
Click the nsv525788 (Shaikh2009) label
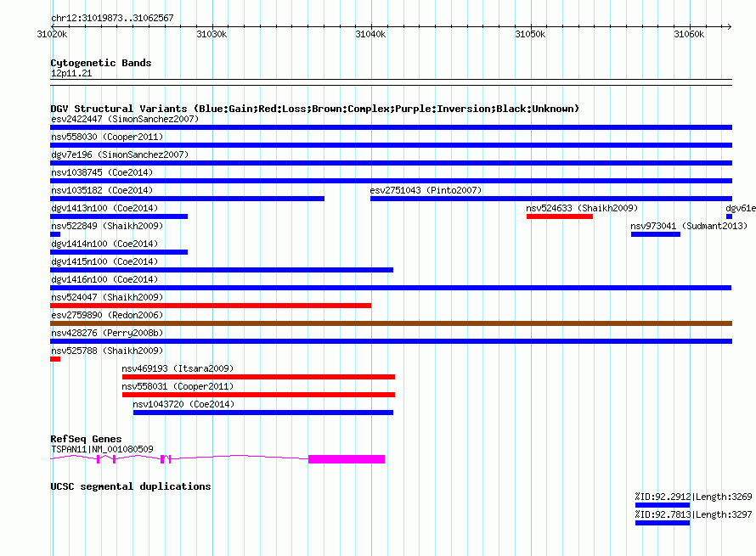tap(107, 351)
